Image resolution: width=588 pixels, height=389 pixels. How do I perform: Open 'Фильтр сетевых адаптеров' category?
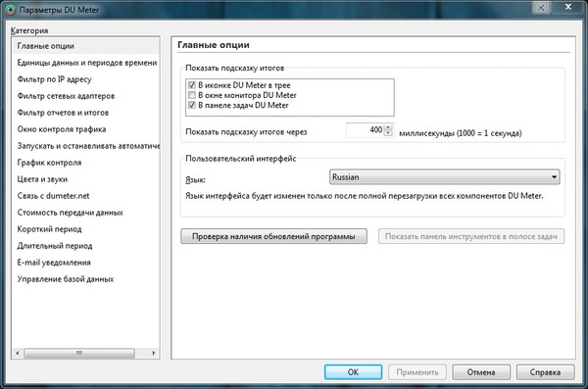point(85,96)
